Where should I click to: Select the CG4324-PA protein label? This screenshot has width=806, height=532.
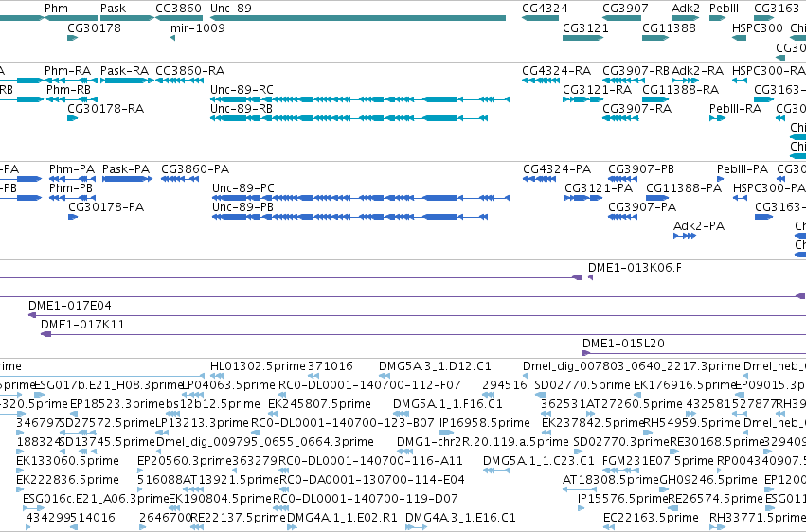click(557, 168)
